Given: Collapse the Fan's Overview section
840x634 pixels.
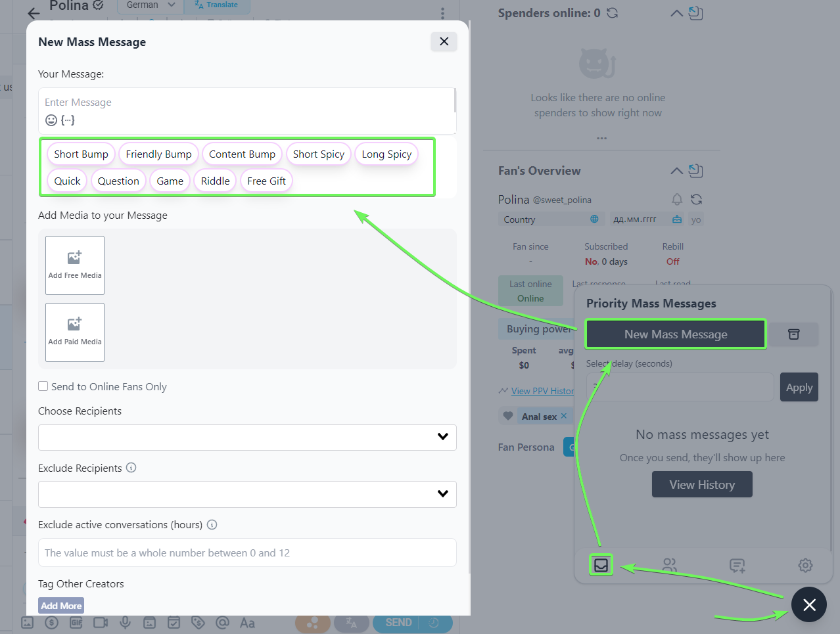Looking at the screenshot, I should (x=676, y=171).
